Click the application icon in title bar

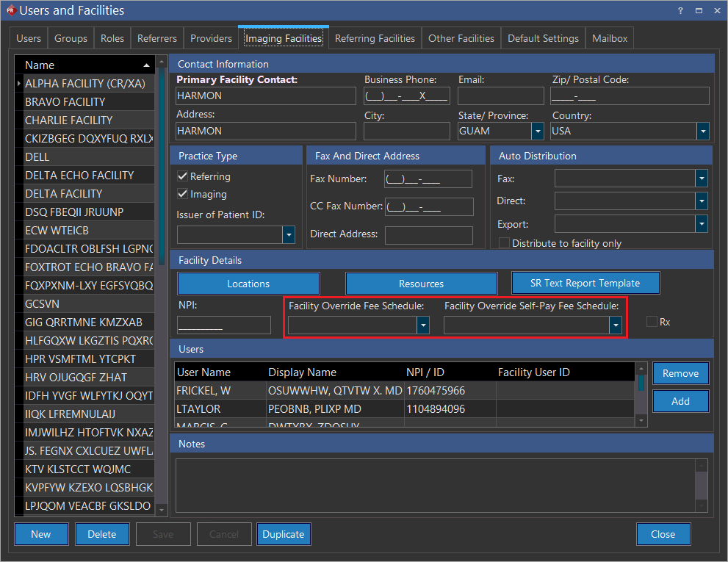pos(10,10)
